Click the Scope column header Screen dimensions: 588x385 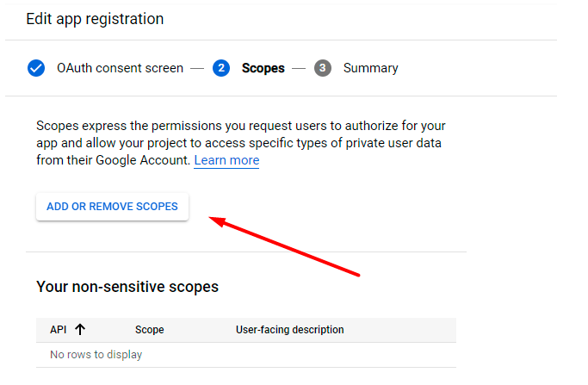pos(149,329)
